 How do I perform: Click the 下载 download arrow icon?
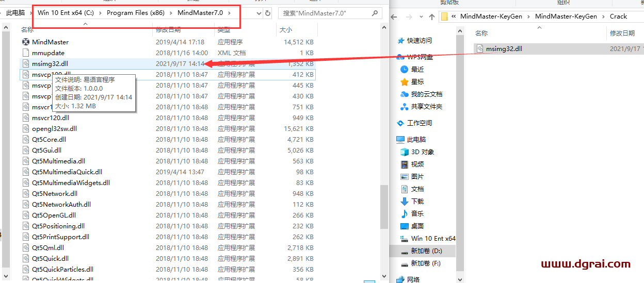pyautogui.click(x=405, y=201)
